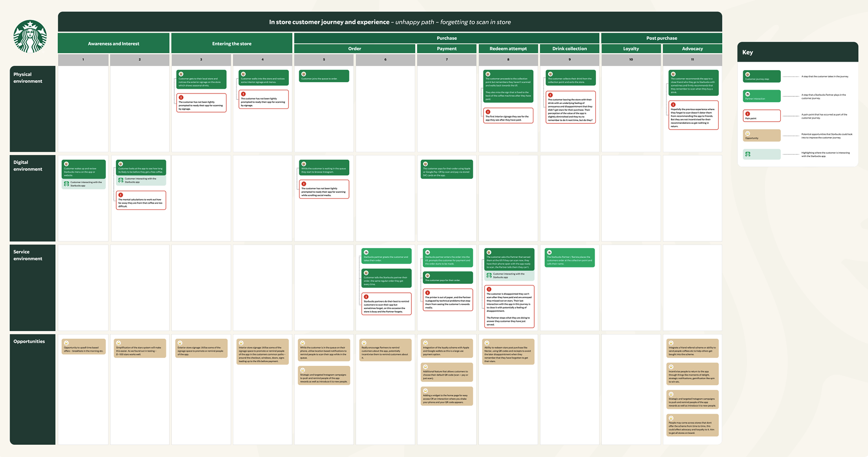The image size is (868, 457).
Task: Click the 'stores that don't offer the scheme' opportunity
Action: (x=692, y=425)
